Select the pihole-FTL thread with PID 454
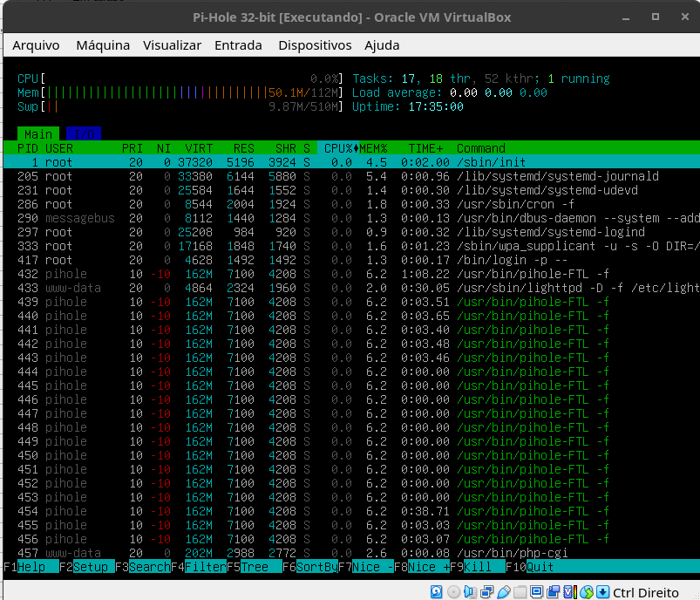The height and width of the screenshot is (600, 700). click(352, 511)
